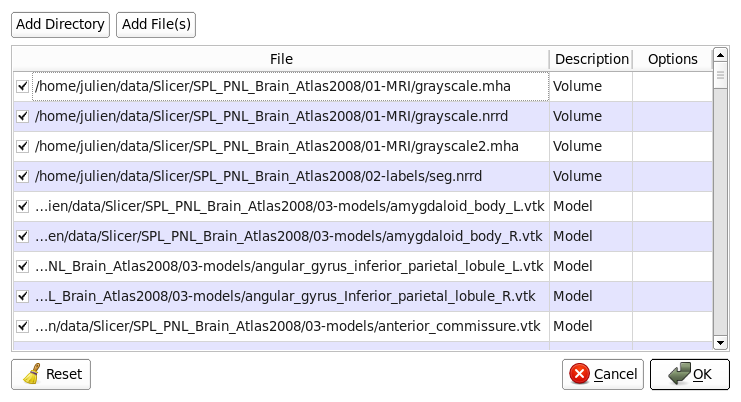Image resolution: width=741 pixels, height=402 pixels.
Task: Click the broom icon on Reset
Action: coord(31,374)
